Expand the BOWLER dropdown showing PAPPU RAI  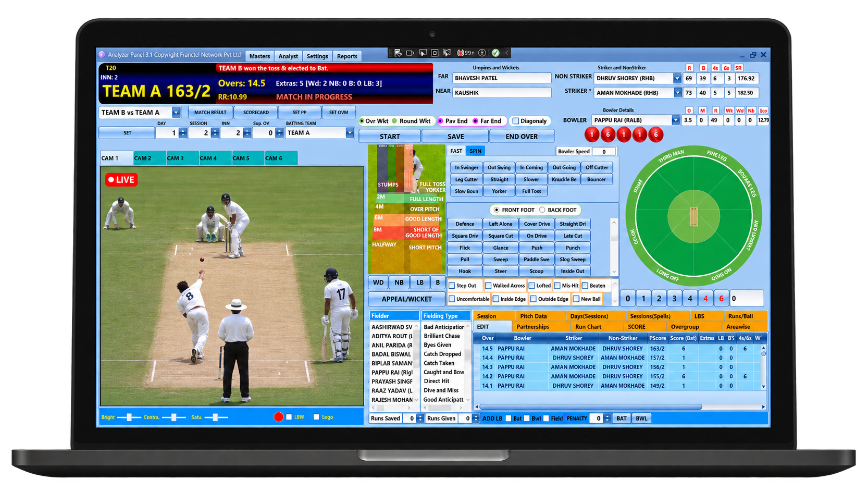676,120
